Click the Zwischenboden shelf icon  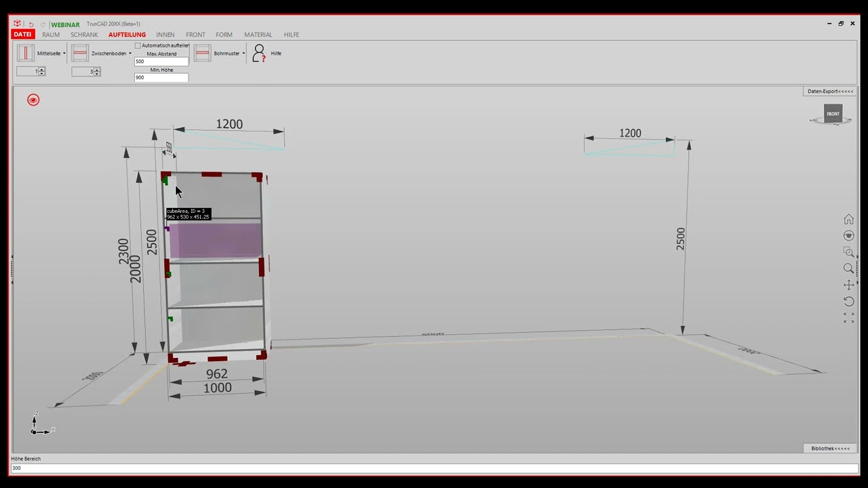(80, 53)
